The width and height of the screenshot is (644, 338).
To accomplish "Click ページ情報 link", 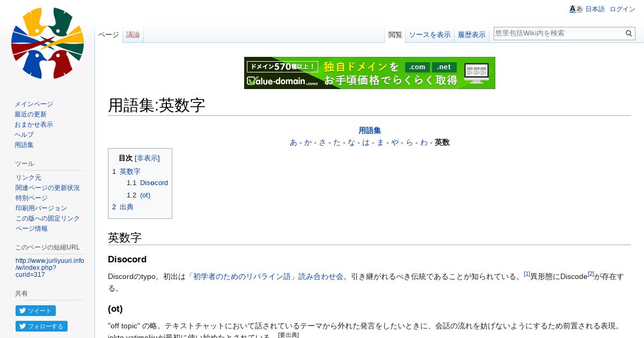I will click(32, 229).
